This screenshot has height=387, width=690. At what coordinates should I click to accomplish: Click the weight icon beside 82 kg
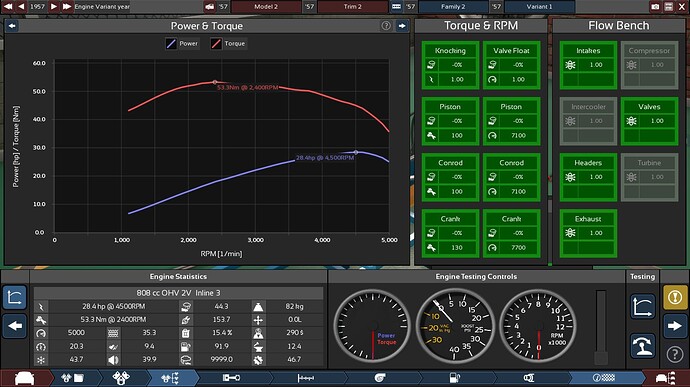click(x=258, y=306)
